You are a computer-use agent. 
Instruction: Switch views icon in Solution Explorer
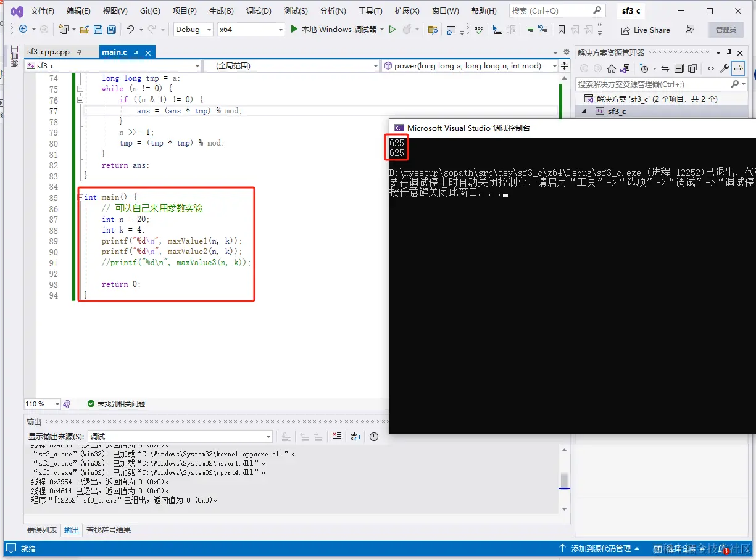point(625,68)
